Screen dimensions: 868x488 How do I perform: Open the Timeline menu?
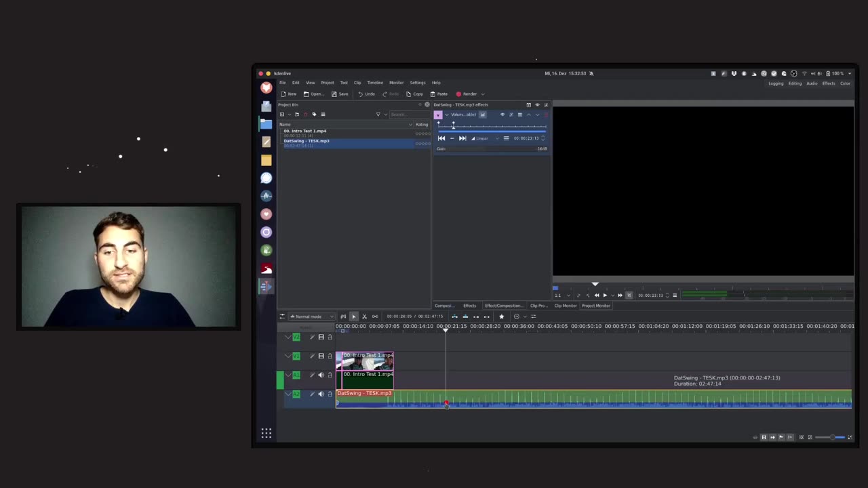point(375,83)
